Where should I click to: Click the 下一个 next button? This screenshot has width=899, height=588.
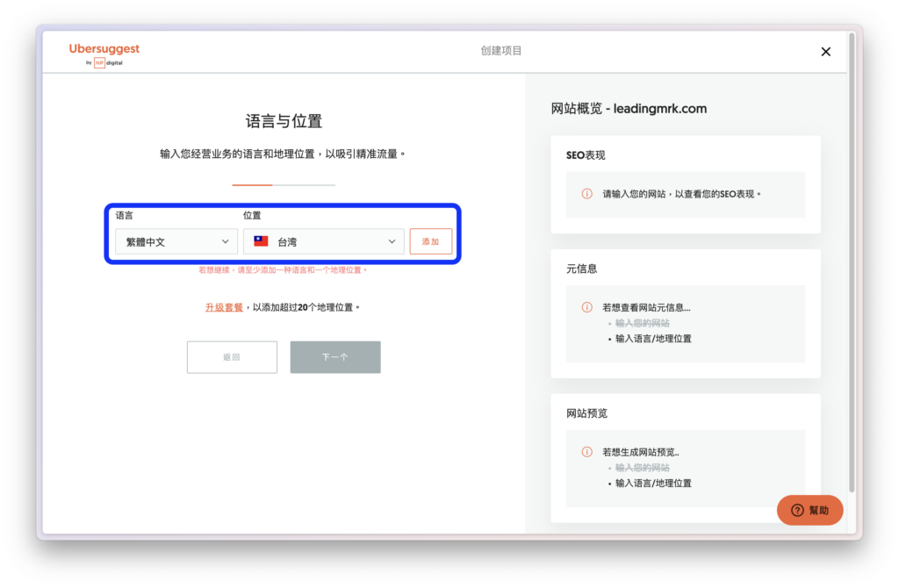pos(335,357)
